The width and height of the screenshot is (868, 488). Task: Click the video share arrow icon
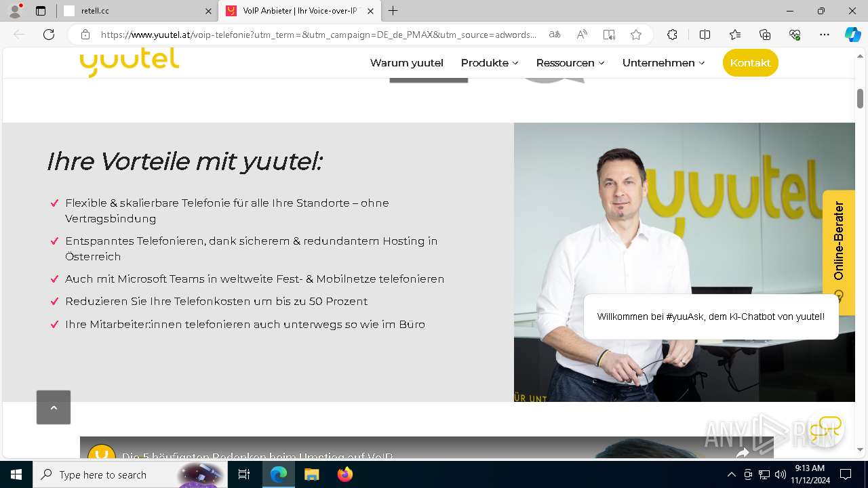[743, 453]
